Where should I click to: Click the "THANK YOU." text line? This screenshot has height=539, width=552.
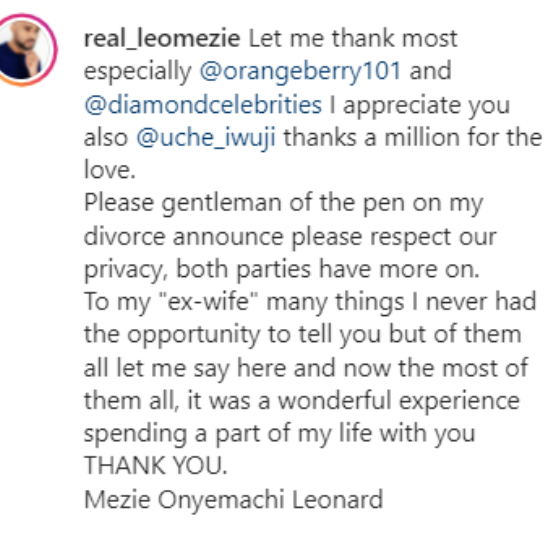pos(156,465)
